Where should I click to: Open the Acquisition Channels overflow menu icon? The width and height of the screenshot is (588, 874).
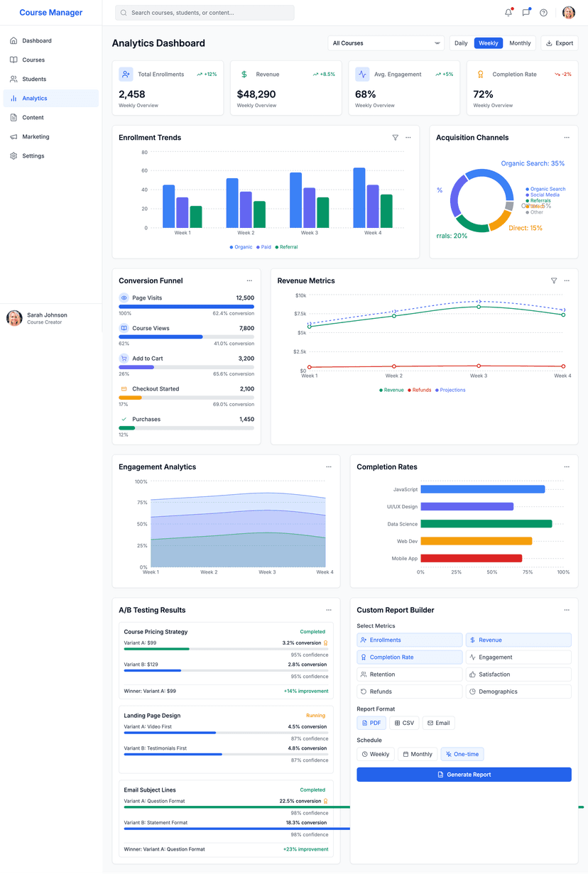[x=566, y=138]
